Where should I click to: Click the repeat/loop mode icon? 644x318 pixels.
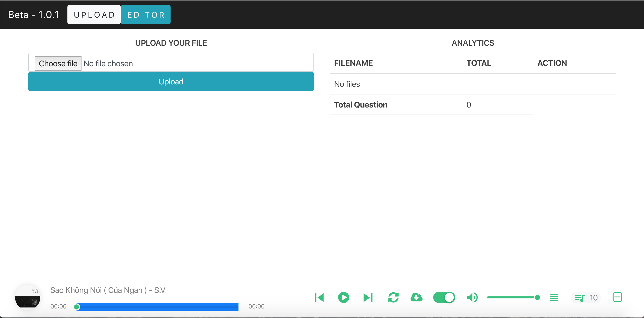(x=393, y=298)
